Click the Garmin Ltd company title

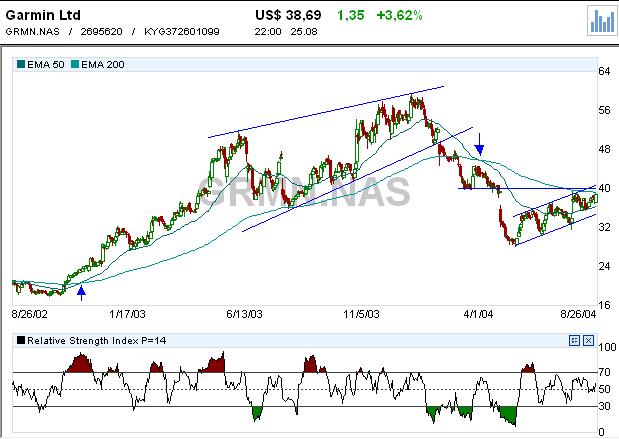click(x=43, y=15)
